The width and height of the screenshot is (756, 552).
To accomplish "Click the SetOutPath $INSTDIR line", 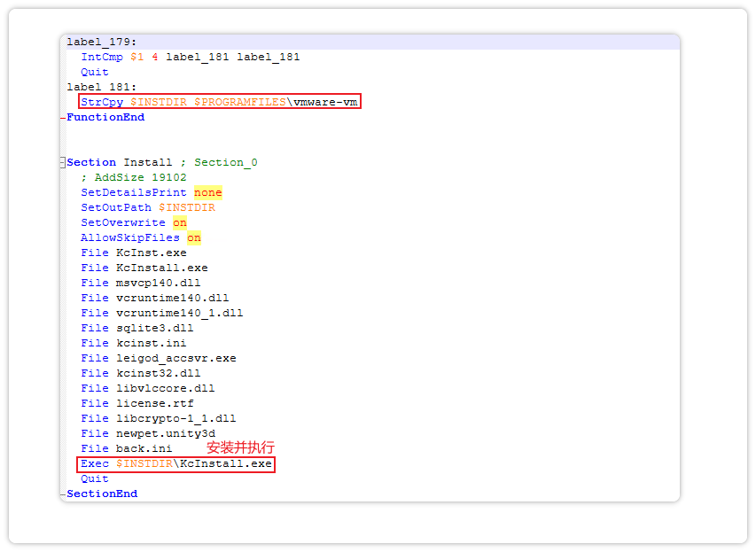I will click(x=148, y=207).
